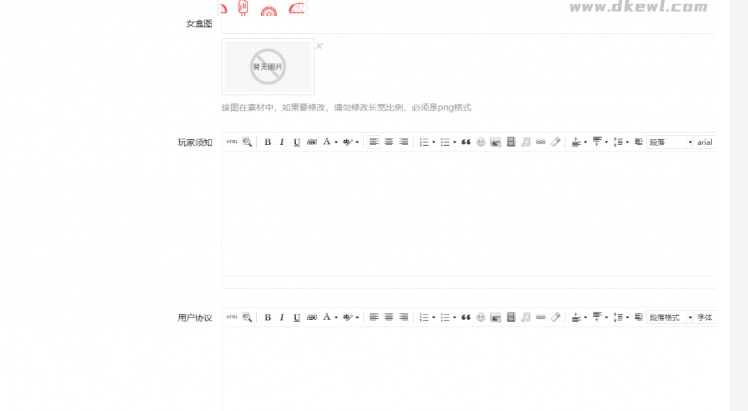Insert blockquote in 用户协议 editor
748x411 pixels.
click(466, 317)
